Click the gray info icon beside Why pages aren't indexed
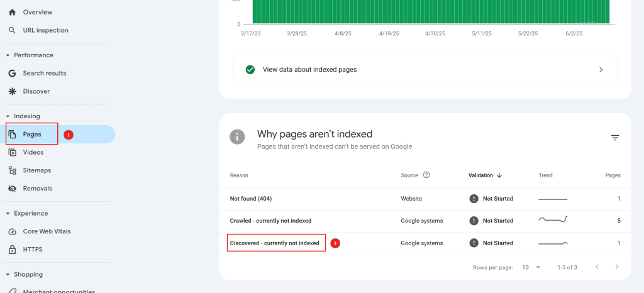644x293 pixels. (x=237, y=137)
